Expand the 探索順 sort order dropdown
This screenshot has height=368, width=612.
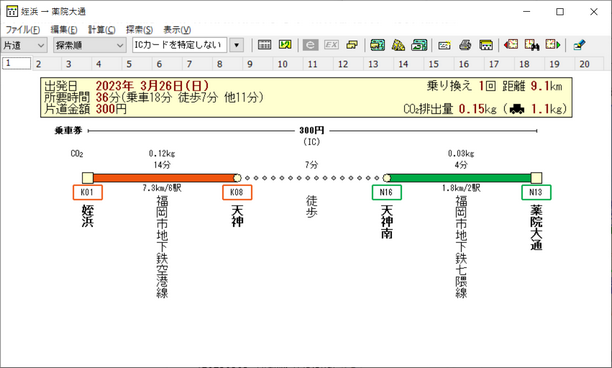tap(90, 45)
